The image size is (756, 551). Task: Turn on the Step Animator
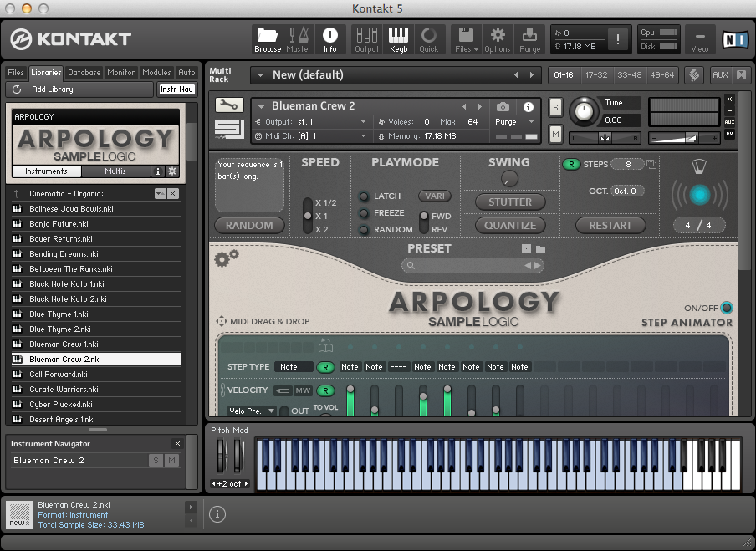(727, 308)
